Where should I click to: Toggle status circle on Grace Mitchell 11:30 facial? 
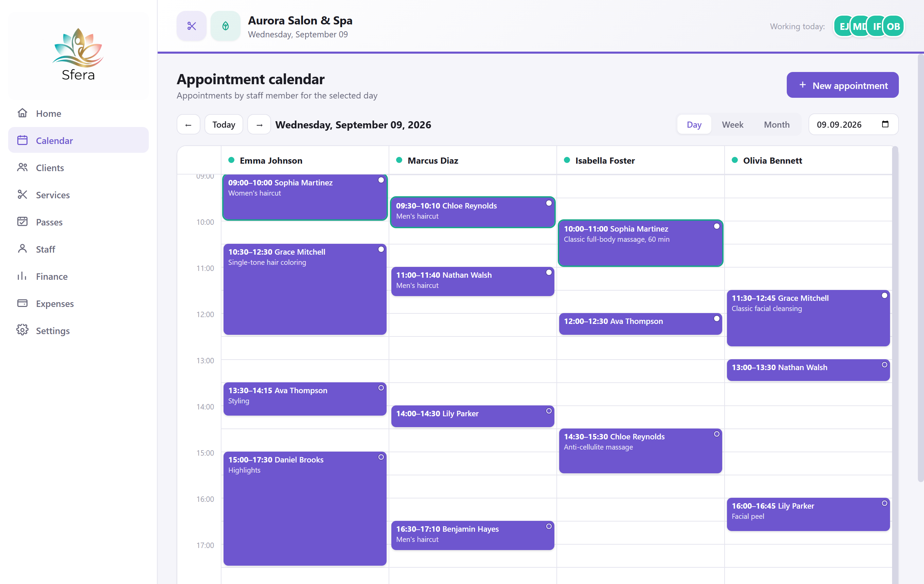pyautogui.click(x=885, y=295)
